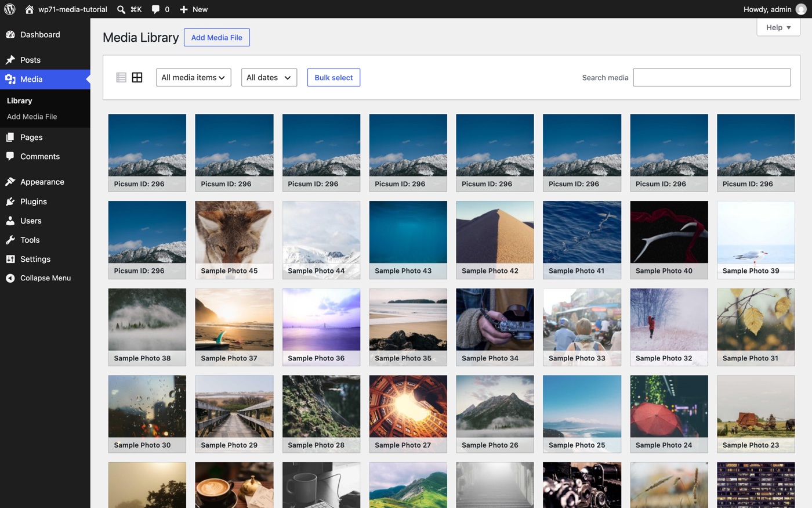This screenshot has height=508, width=812.
Task: Click the Collapse Menu label
Action: point(46,278)
